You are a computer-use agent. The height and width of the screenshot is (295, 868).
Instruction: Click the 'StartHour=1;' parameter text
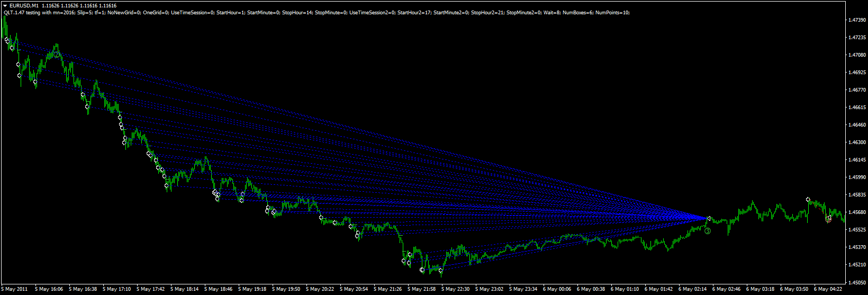(x=230, y=13)
